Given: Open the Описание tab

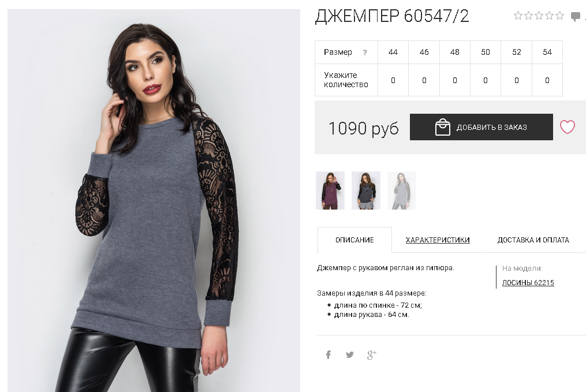Looking at the screenshot, I should coord(354,240).
